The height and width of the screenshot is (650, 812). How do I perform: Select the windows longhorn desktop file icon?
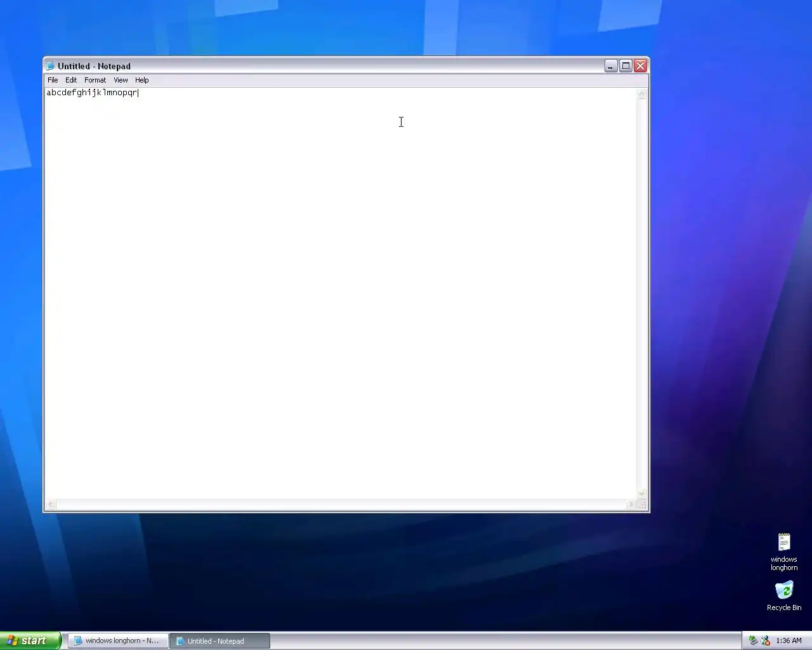coord(784,552)
